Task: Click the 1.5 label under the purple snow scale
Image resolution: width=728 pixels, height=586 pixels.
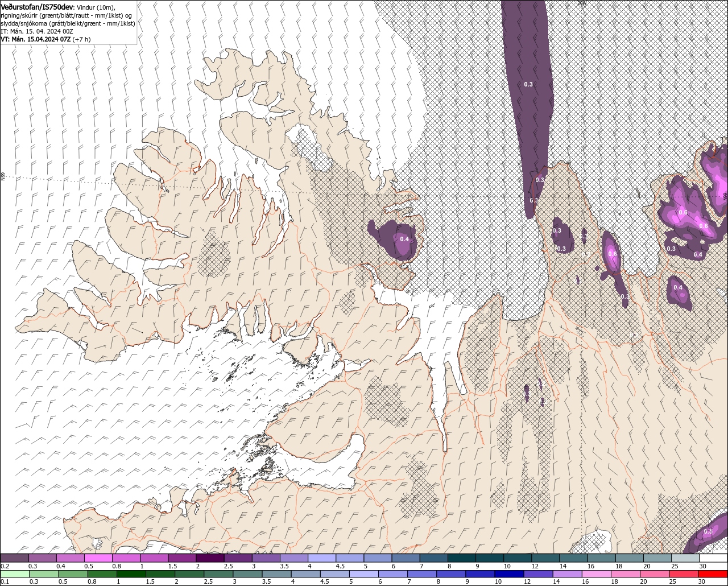Action: click(172, 566)
